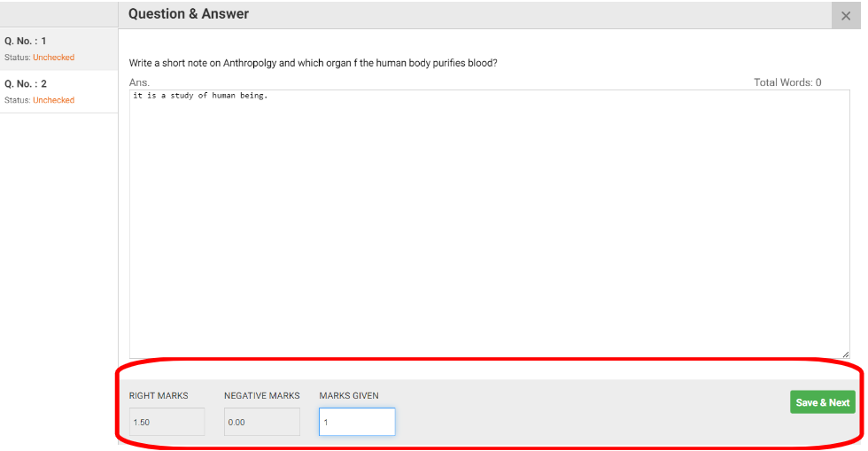Click Unchecked status under Q. No. 1
Image resolution: width=868 pixels, height=451 pixels.
pyautogui.click(x=53, y=58)
